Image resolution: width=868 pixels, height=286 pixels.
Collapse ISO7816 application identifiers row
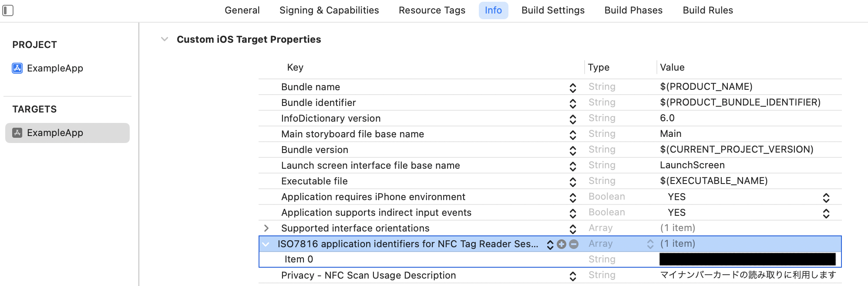pyautogui.click(x=266, y=244)
